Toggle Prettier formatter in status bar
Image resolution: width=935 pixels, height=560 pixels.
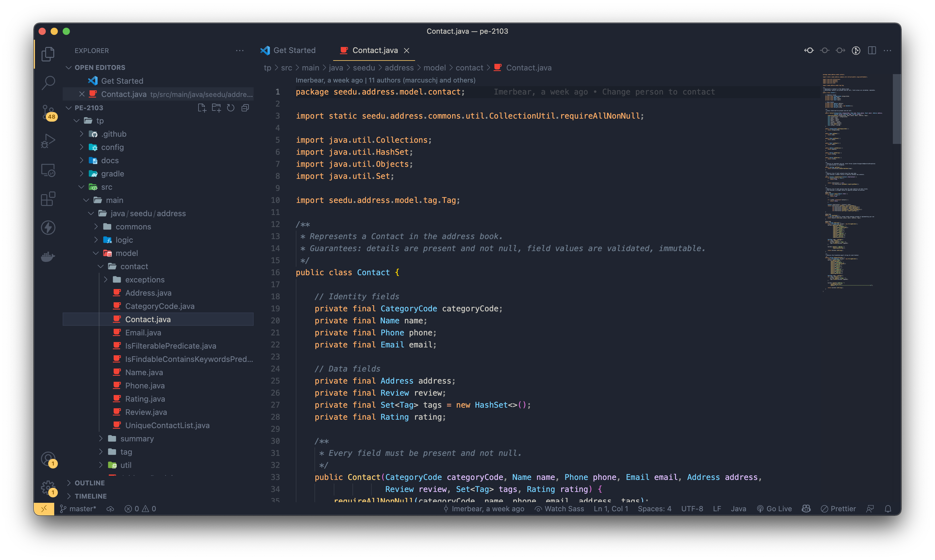(838, 509)
